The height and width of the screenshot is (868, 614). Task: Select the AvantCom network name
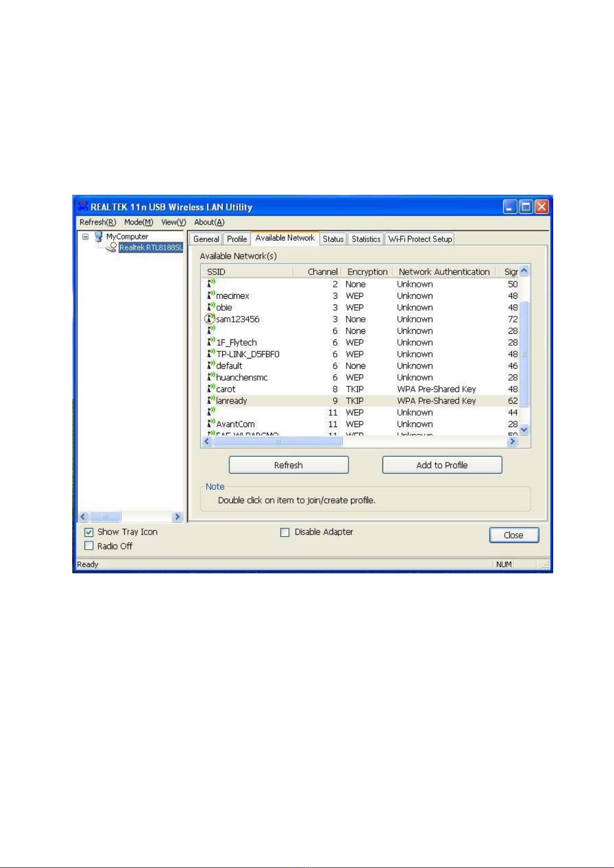coord(236,424)
